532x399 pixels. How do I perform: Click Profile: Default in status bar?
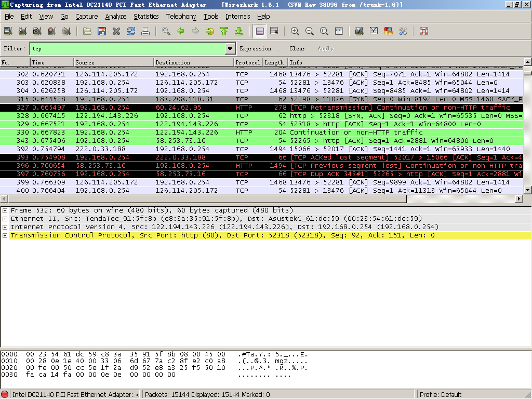tap(441, 394)
